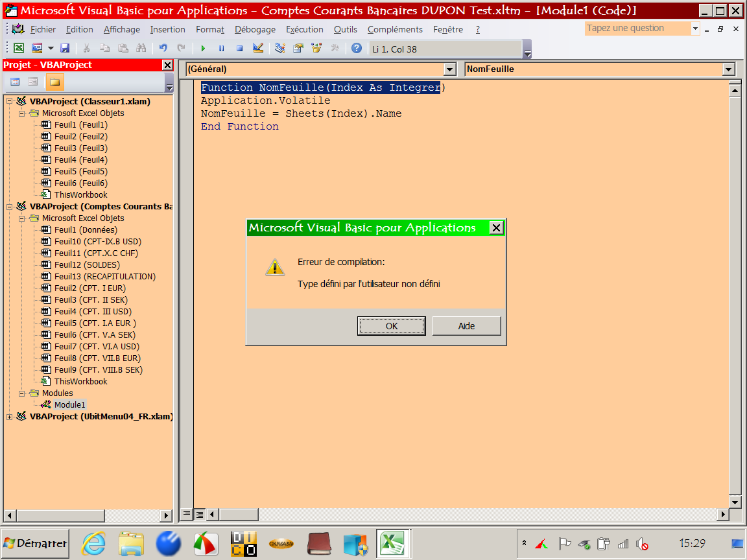Select Feuil13 (RECAPITULATION) sheet object

click(105, 277)
